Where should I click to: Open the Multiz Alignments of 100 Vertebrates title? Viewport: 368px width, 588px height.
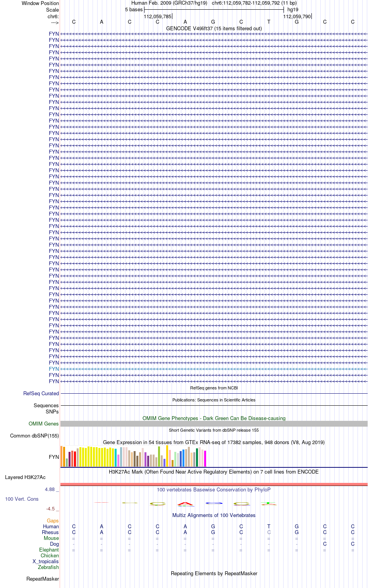point(214,515)
